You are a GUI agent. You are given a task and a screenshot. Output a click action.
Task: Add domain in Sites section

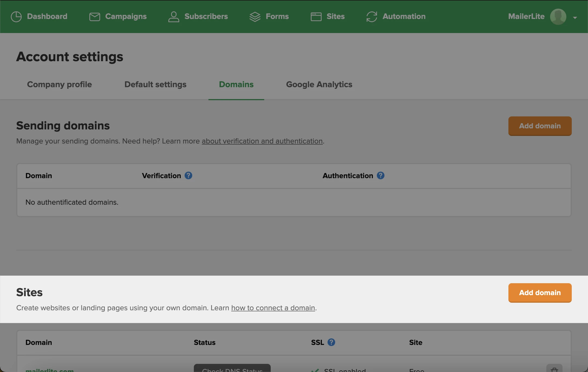(540, 293)
